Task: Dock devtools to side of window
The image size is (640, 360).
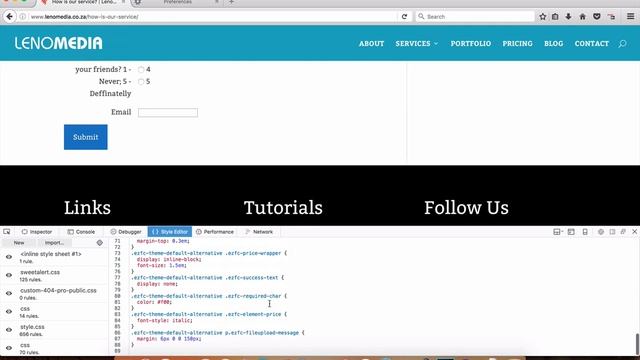Action: tap(612, 232)
